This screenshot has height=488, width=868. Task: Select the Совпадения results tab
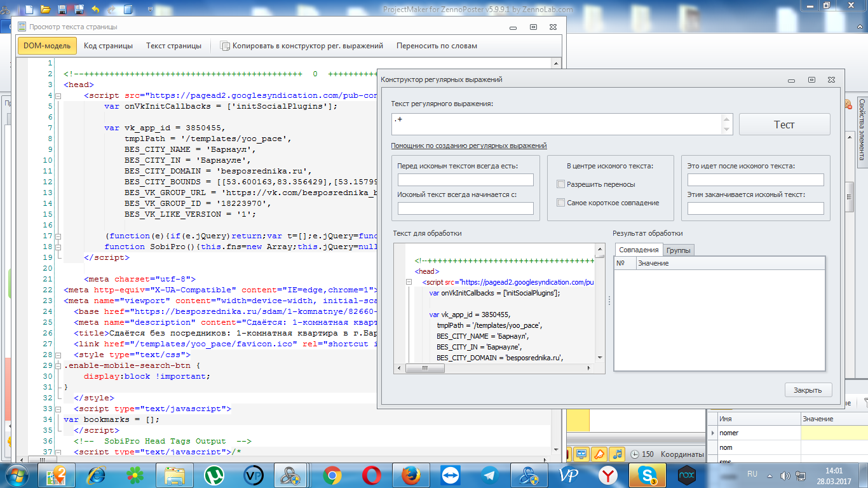[x=639, y=250]
